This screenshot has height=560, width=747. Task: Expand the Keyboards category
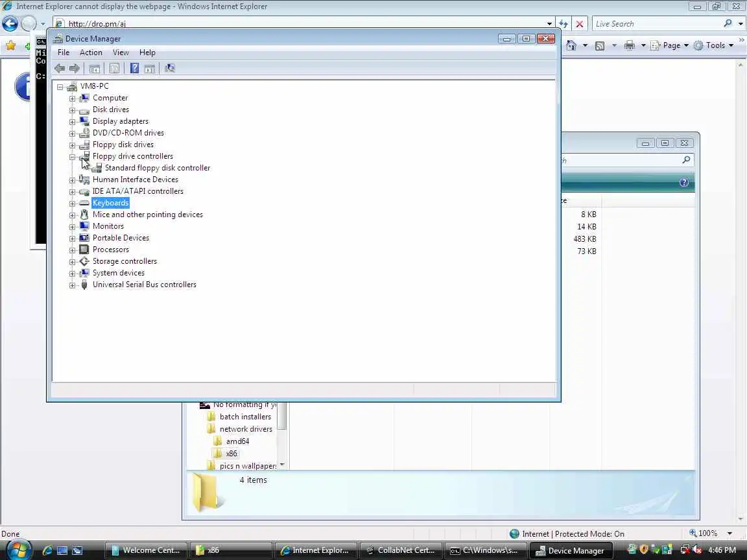tap(73, 204)
